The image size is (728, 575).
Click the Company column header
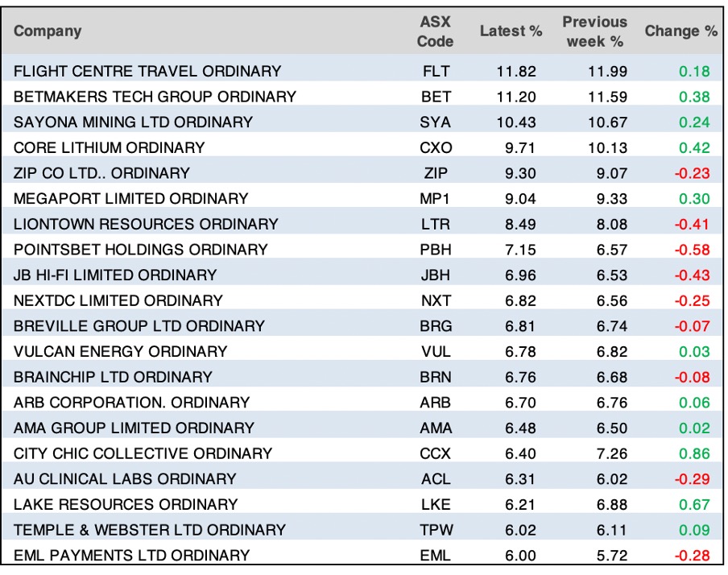(48, 31)
